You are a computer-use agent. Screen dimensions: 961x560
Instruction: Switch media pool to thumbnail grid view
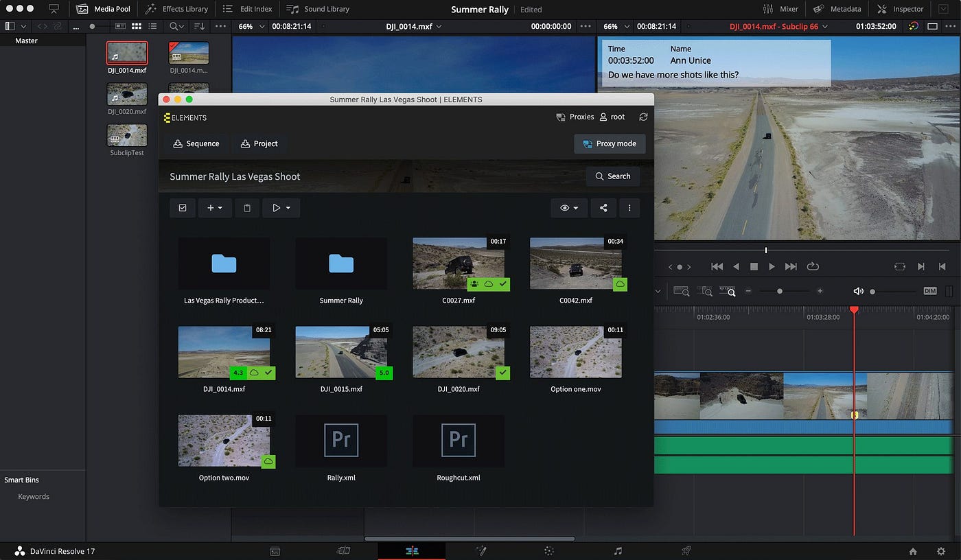pyautogui.click(x=137, y=26)
